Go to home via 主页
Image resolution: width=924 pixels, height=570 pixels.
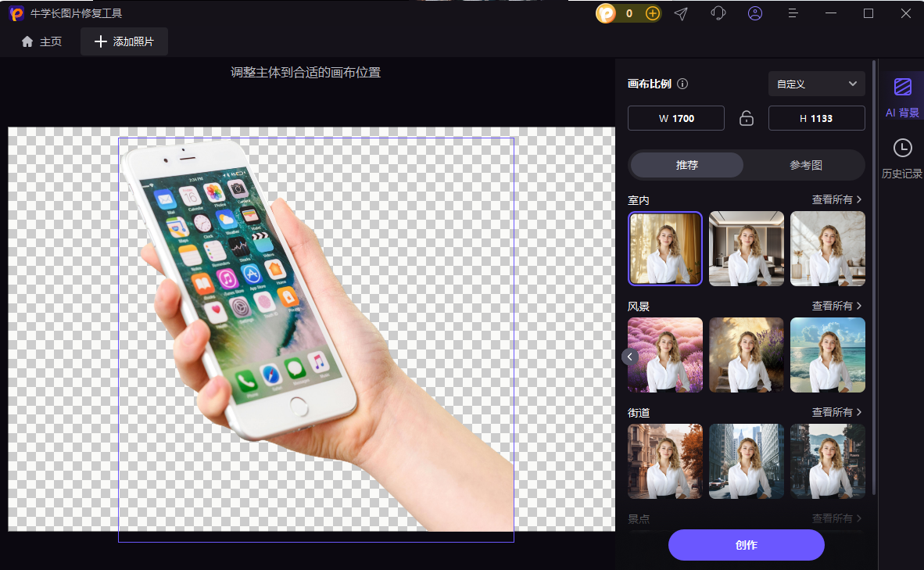click(x=41, y=41)
